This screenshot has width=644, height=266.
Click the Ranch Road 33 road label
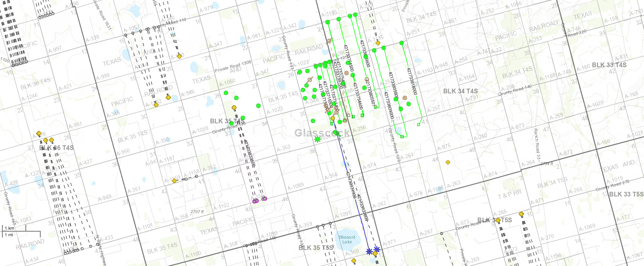coord(537,144)
